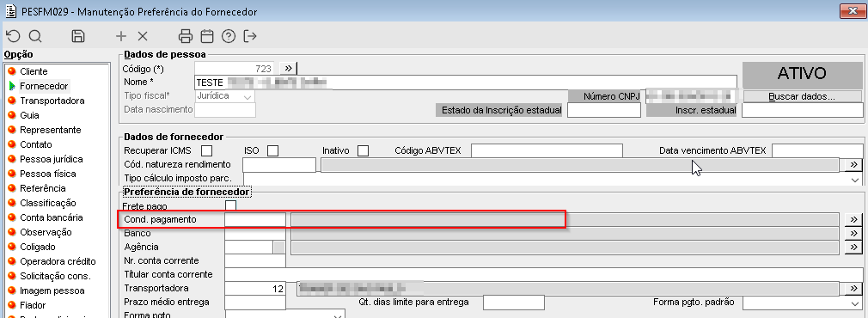Viewport: 868px width, 318px height.
Task: Toggle the ISO checkbox
Action: point(272,150)
